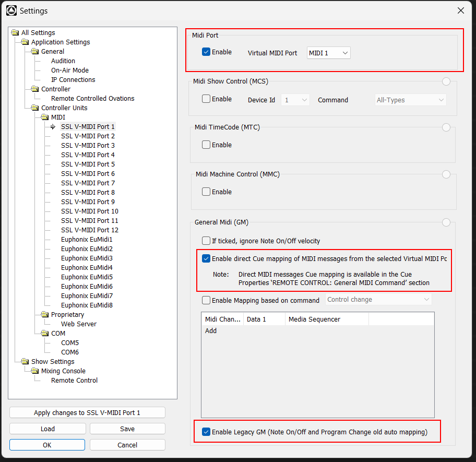Click the General Midi (GM) round indicator
The image size is (476, 462).
(x=446, y=222)
